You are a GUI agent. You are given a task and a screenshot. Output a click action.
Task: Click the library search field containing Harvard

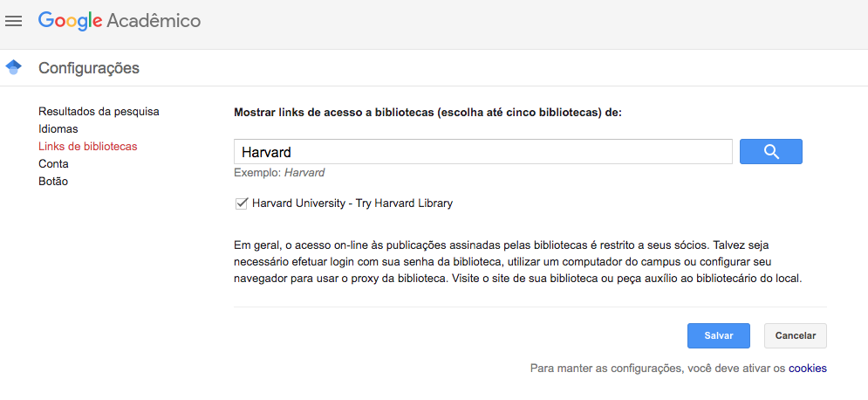(483, 151)
